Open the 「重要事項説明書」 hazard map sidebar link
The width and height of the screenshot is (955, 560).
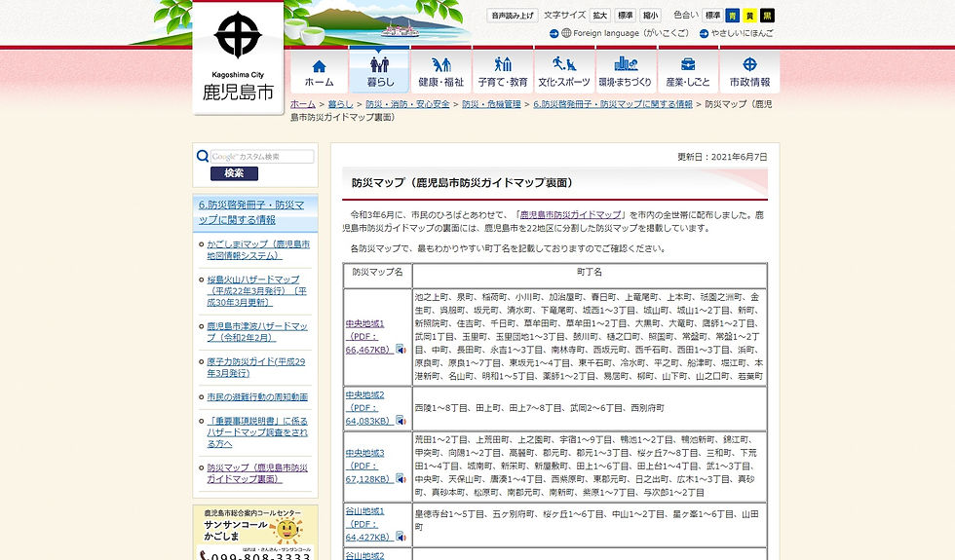pos(257,432)
